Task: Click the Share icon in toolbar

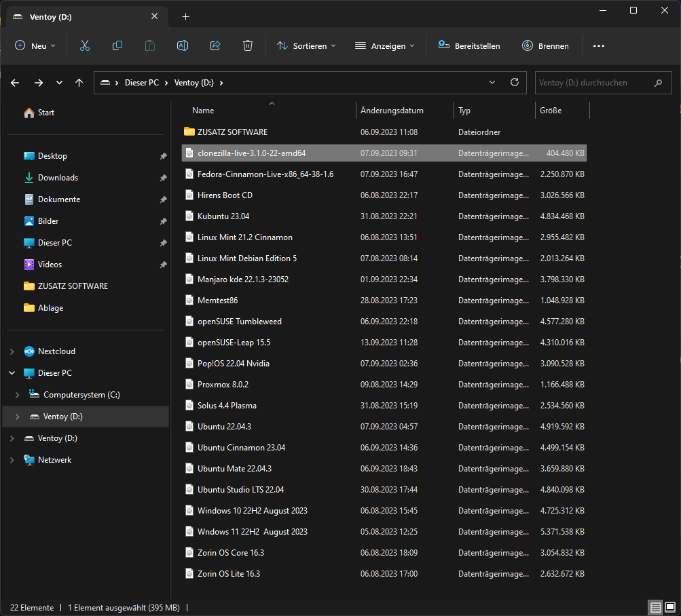Action: (215, 45)
